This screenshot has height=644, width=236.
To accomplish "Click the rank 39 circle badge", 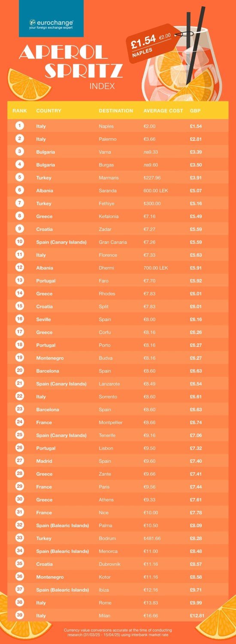I will [20, 615].
